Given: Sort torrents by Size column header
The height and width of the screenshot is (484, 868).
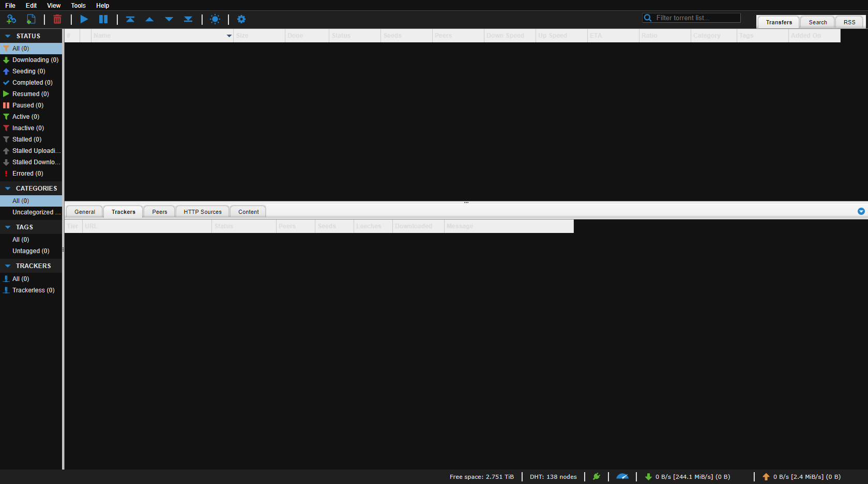Looking at the screenshot, I should [259, 36].
